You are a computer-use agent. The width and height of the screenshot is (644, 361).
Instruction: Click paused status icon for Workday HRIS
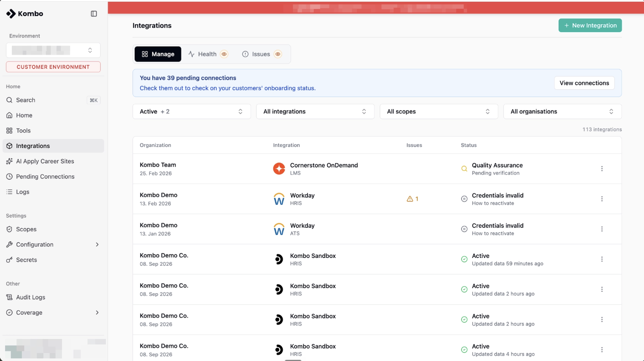click(464, 199)
